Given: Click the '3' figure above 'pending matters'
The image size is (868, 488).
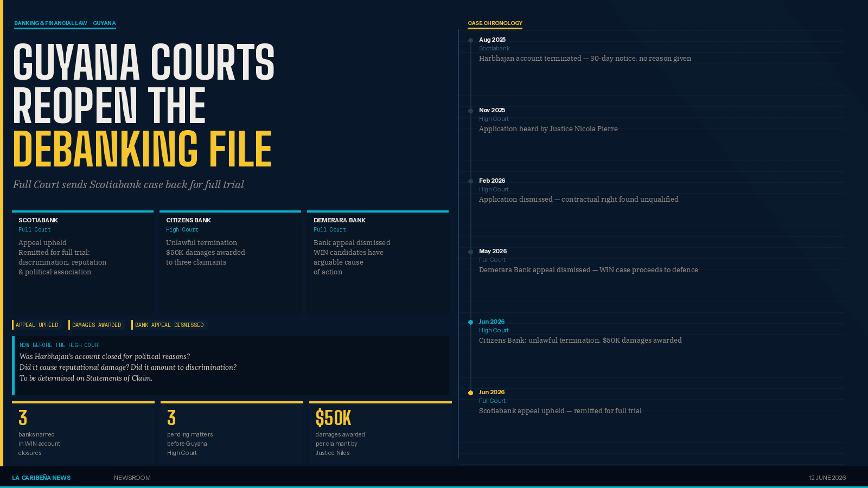Looking at the screenshot, I should tap(171, 418).
